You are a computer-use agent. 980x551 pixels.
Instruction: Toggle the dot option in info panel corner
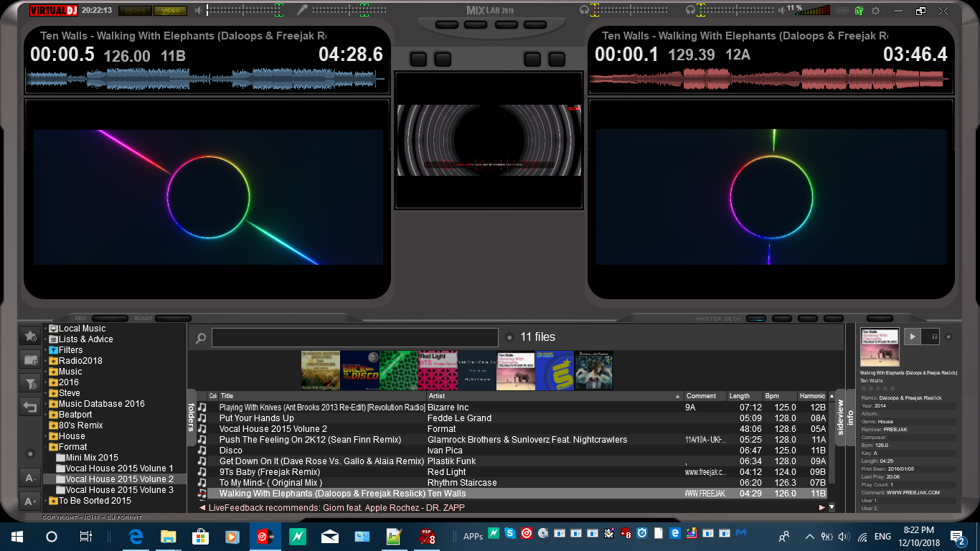click(948, 336)
